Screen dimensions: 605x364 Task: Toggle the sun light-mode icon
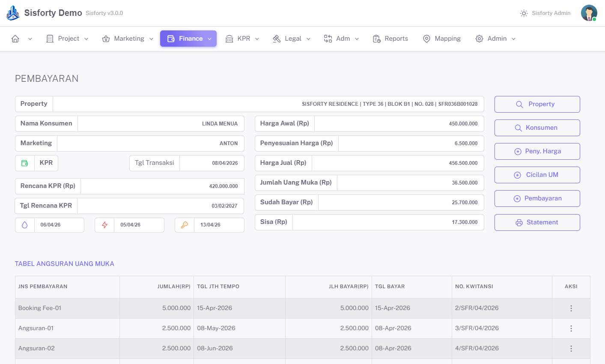pyautogui.click(x=524, y=13)
